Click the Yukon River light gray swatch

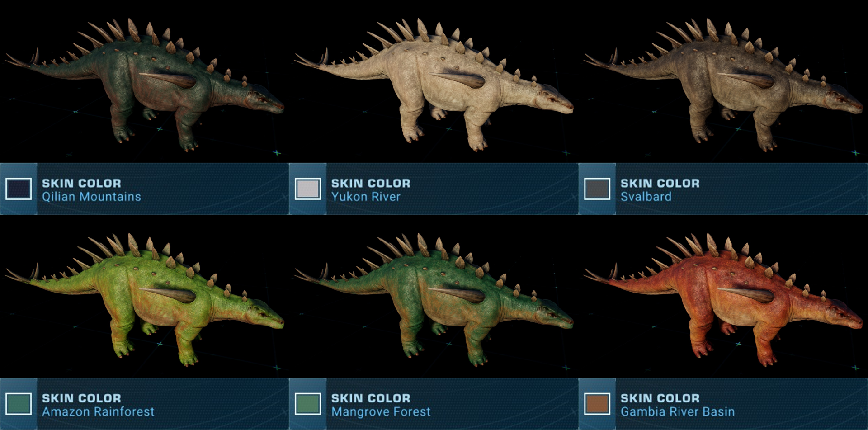308,189
